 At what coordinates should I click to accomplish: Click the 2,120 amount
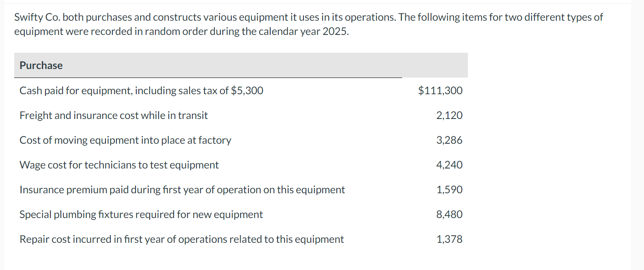449,115
